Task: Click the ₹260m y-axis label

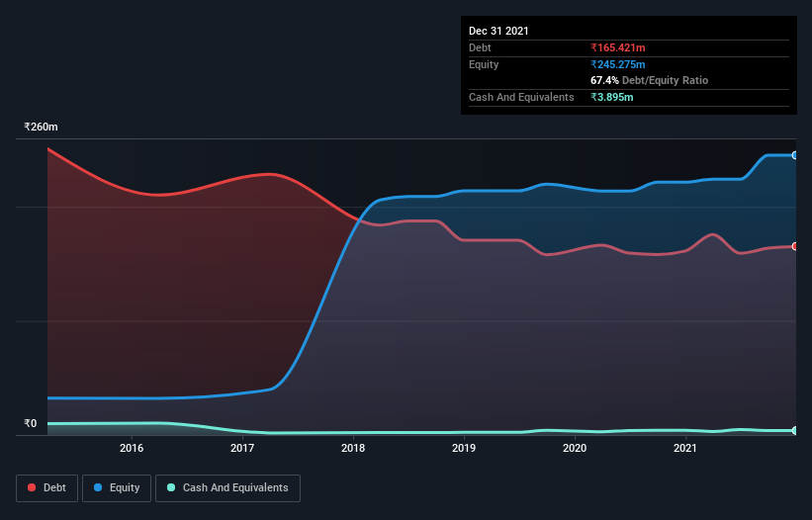Action: click(41, 127)
